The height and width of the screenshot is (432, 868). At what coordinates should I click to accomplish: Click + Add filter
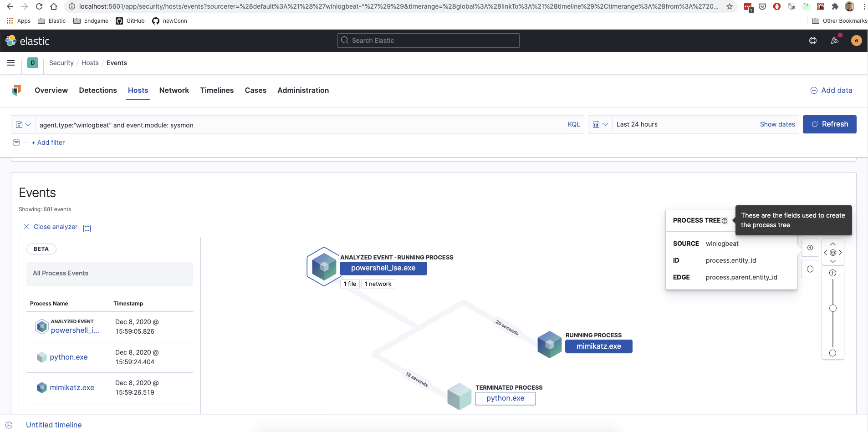pyautogui.click(x=48, y=142)
